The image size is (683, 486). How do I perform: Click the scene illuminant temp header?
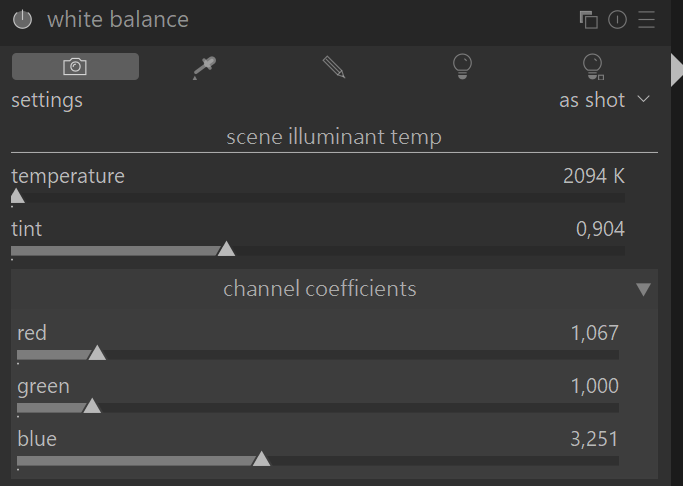(x=334, y=136)
